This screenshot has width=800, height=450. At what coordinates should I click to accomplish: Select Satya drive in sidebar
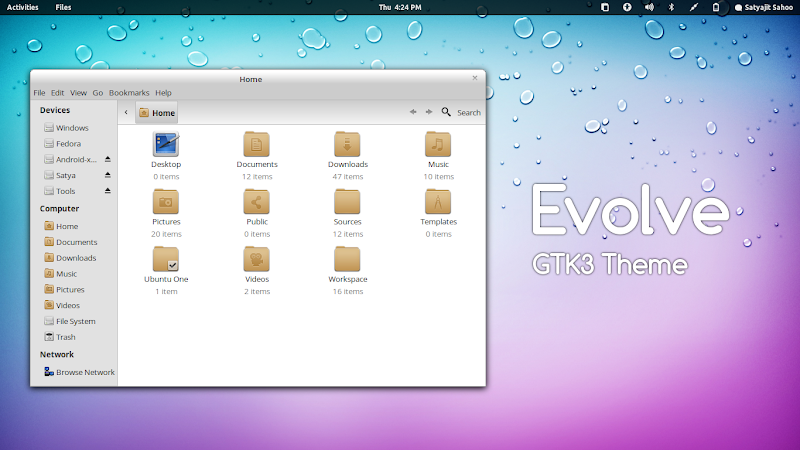60,175
